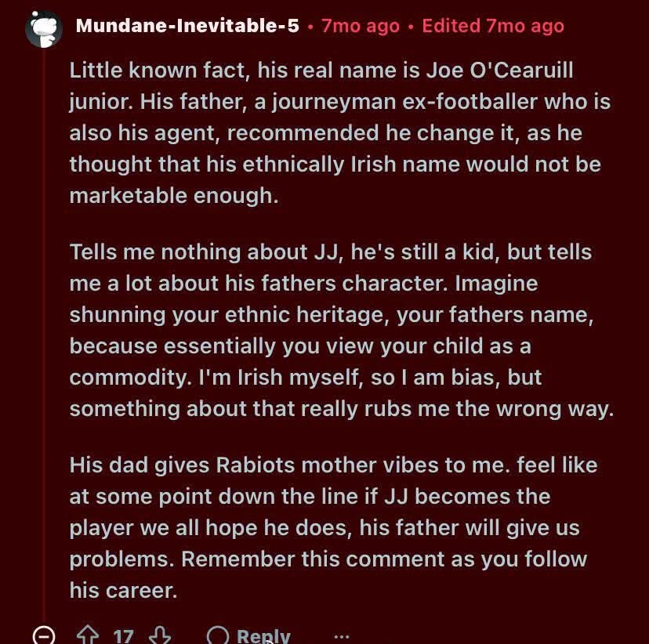
Task: Click the "7mo ago" post timestamp
Action: click(x=361, y=26)
